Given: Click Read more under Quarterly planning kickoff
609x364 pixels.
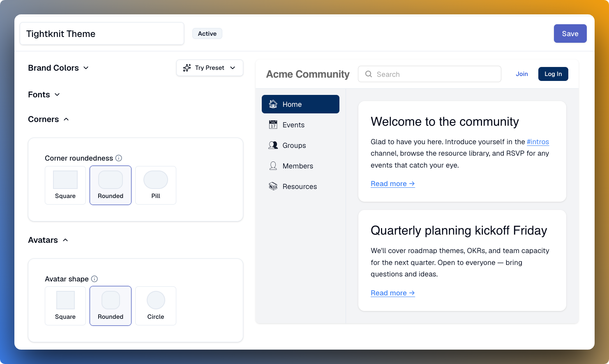Looking at the screenshot, I should (393, 293).
